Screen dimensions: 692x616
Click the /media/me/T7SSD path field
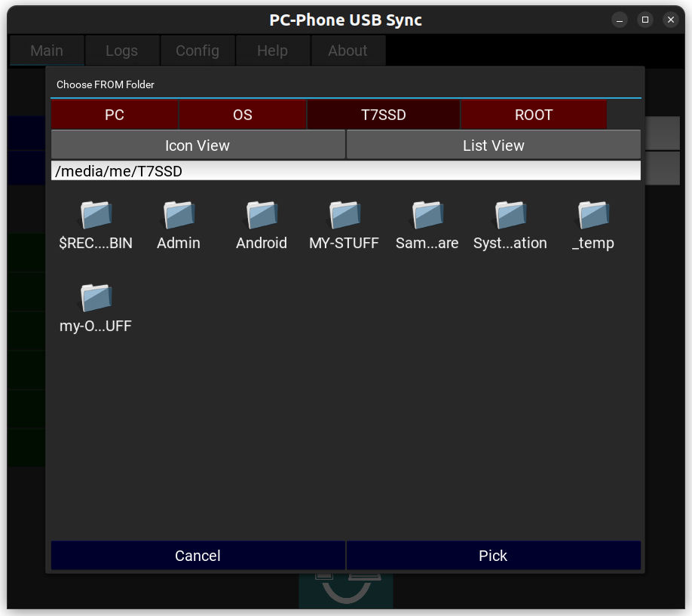tap(345, 171)
